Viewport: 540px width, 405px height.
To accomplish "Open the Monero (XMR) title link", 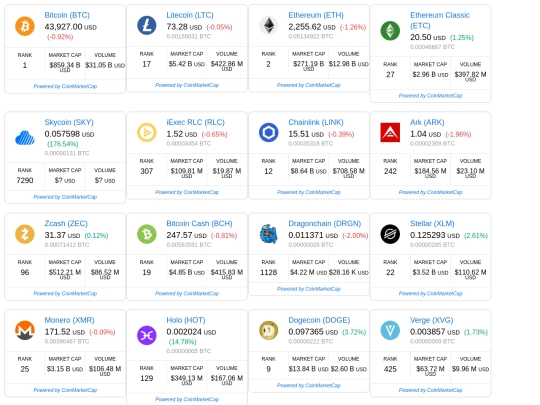I will [x=69, y=320].
